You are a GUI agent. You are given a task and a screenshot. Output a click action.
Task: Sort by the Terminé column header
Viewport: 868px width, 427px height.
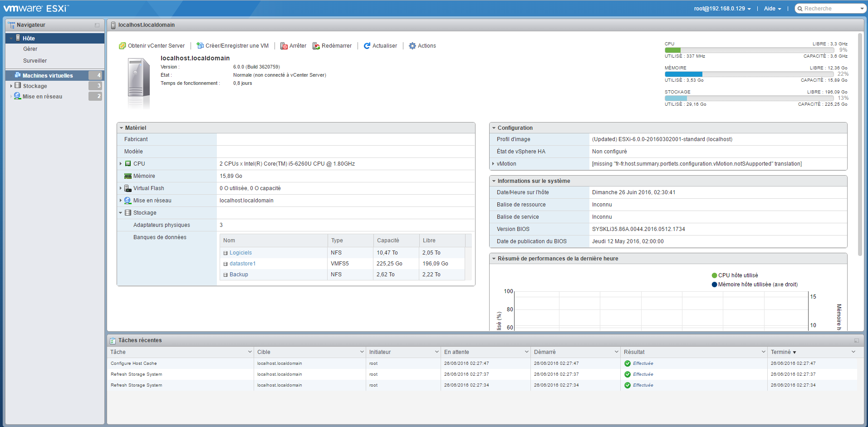tap(783, 352)
